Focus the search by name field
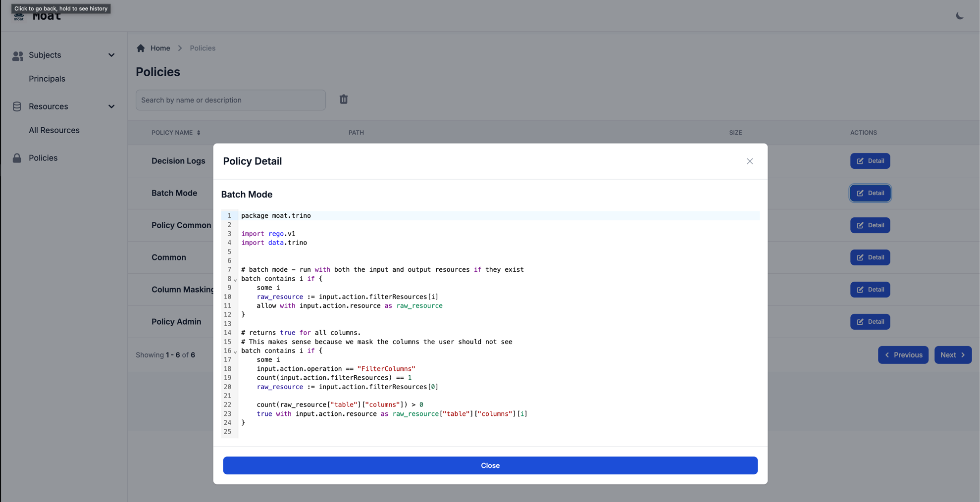 click(230, 100)
